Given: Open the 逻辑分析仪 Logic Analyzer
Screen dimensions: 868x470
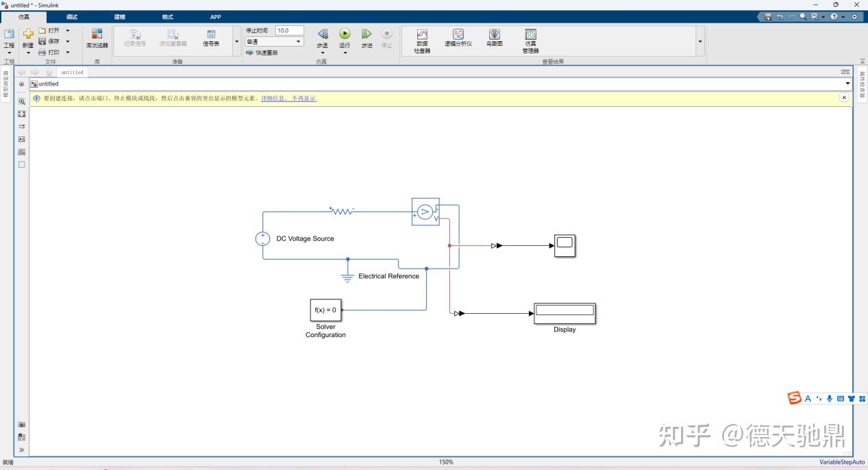Looking at the screenshot, I should [x=458, y=38].
